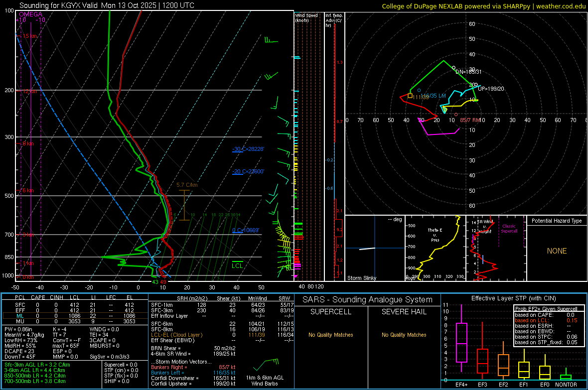Select the OMEGA label on the skew-T
Image resolution: width=588 pixels, height=390 pixels.
(x=31, y=14)
